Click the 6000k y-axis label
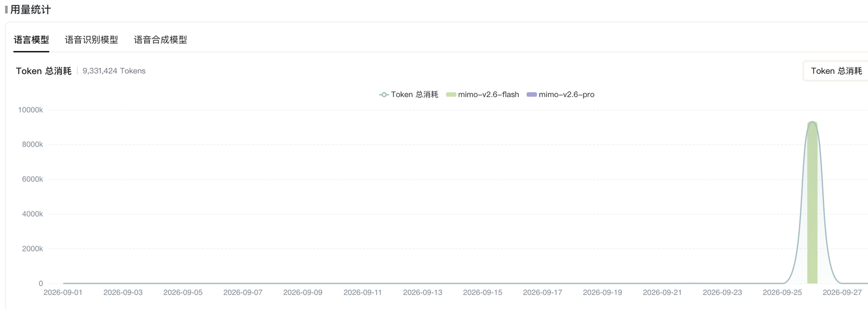Viewport: 868px width, 309px height. (x=32, y=179)
